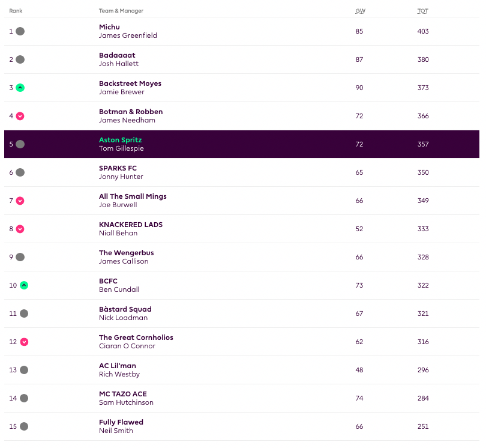Open the Backstreet Moyes team
Image resolution: width=486 pixels, height=448 pixels.
[x=130, y=83]
